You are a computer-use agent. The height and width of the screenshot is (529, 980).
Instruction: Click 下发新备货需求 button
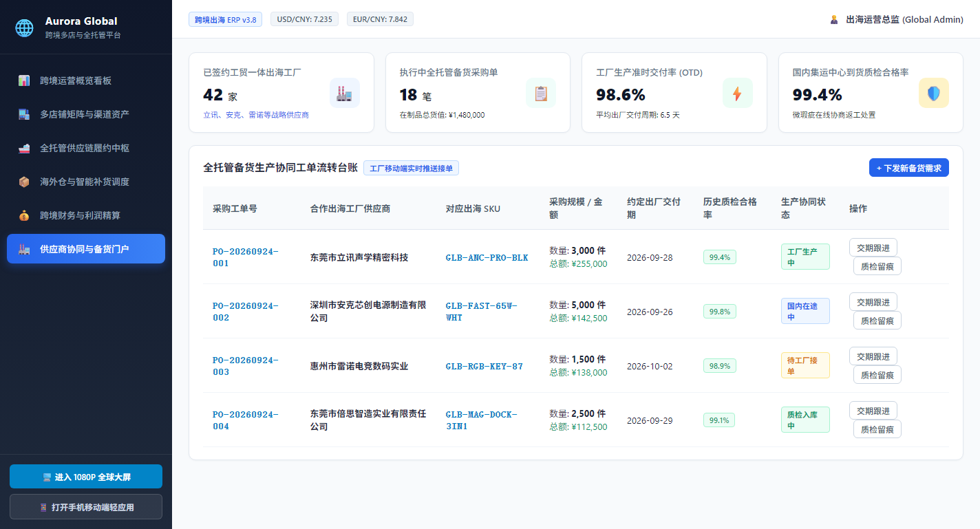(909, 168)
